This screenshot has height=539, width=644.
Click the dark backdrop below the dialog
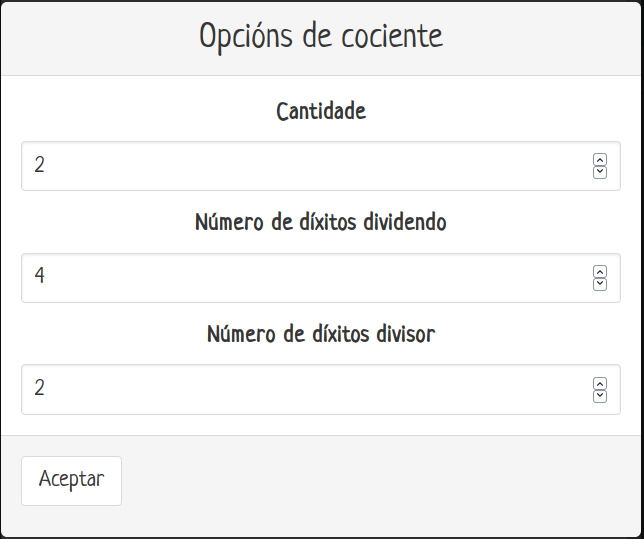(x=322, y=537)
